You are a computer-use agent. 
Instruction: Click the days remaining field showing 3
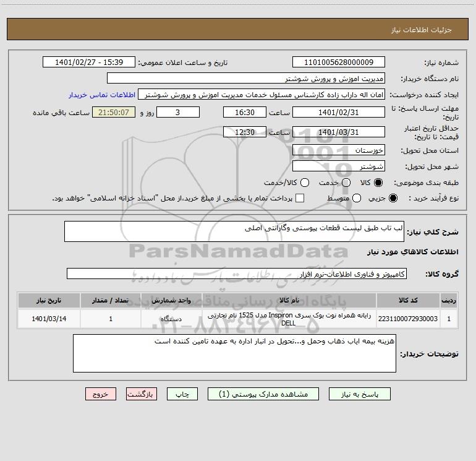point(178,112)
